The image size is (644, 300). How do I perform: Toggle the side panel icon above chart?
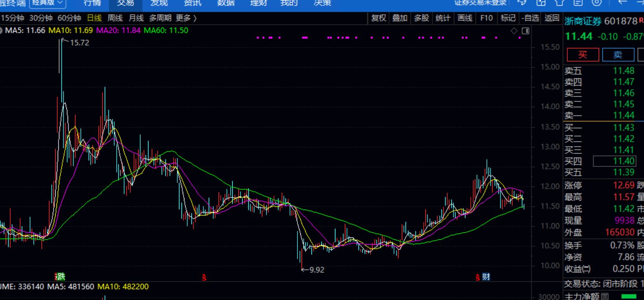pyautogui.click(x=526, y=31)
